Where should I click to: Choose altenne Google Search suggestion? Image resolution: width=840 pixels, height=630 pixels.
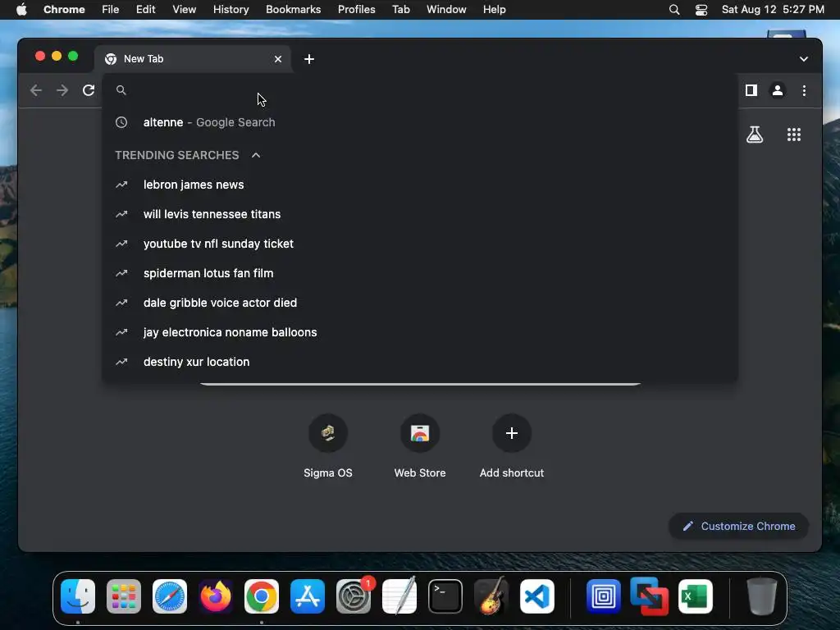(x=420, y=122)
